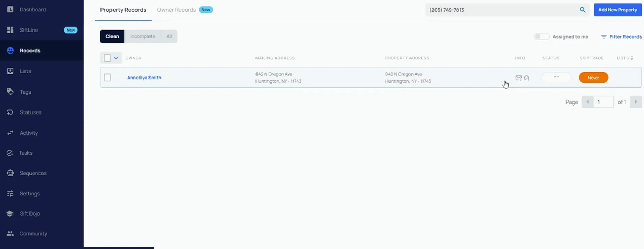Click the Records globe icon
This screenshot has height=249, width=644.
[x=10, y=50]
